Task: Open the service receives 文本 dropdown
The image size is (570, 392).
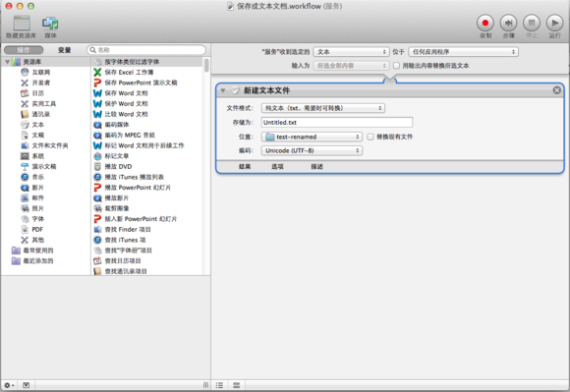Action: [x=351, y=52]
